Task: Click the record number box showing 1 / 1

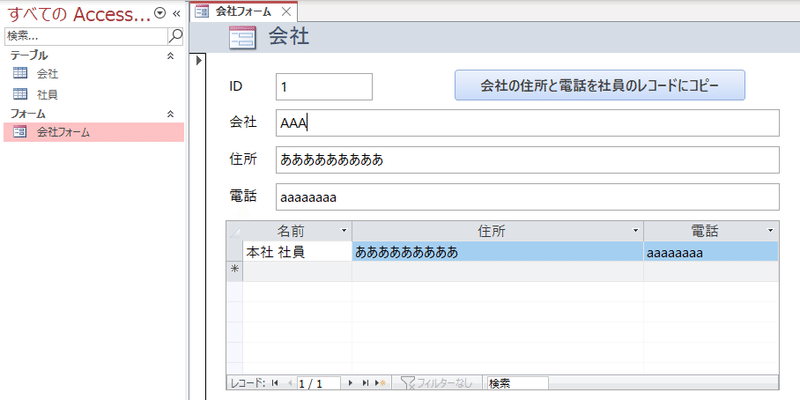Action: click(x=319, y=383)
